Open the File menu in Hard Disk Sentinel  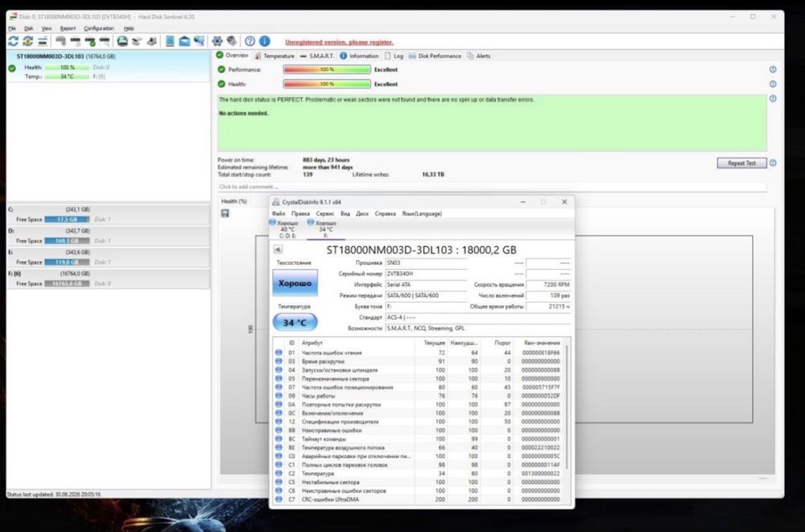click(12, 29)
